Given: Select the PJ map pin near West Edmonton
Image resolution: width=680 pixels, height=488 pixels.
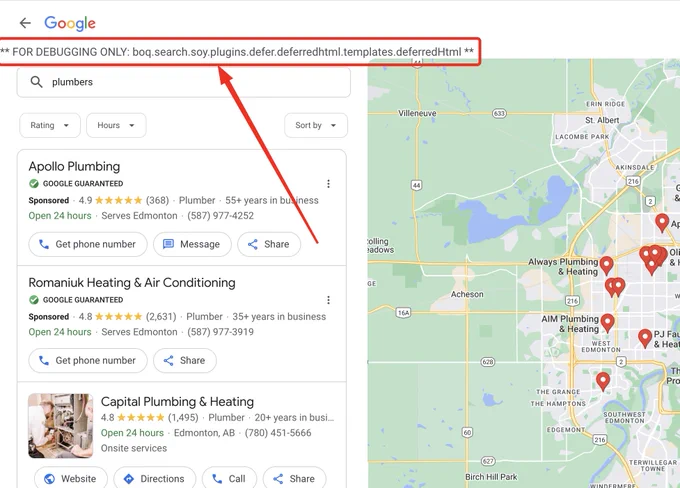Looking at the screenshot, I should click(x=645, y=338).
